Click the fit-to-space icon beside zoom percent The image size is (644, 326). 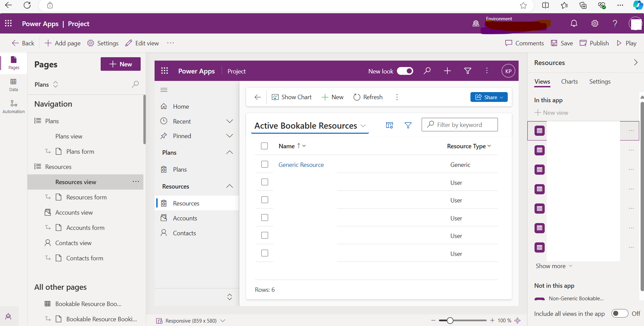click(518, 321)
